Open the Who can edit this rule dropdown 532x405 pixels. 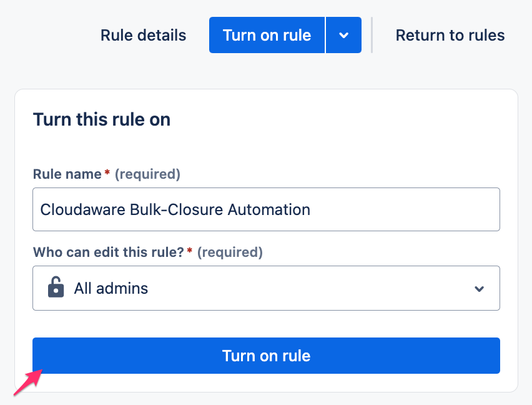coord(266,288)
